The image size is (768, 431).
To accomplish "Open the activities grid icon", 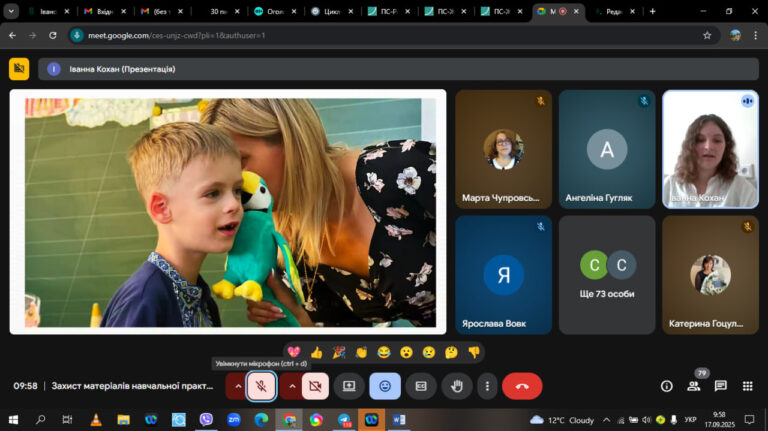I will (747, 386).
